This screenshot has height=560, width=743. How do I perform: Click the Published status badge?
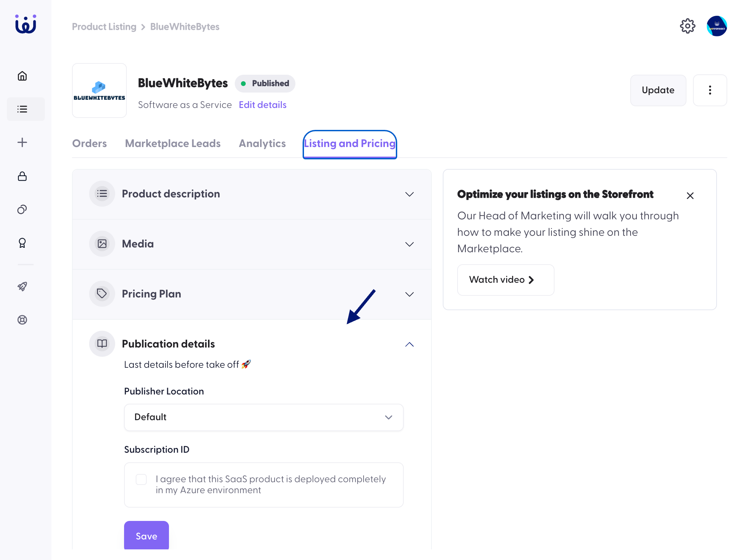[x=265, y=83]
